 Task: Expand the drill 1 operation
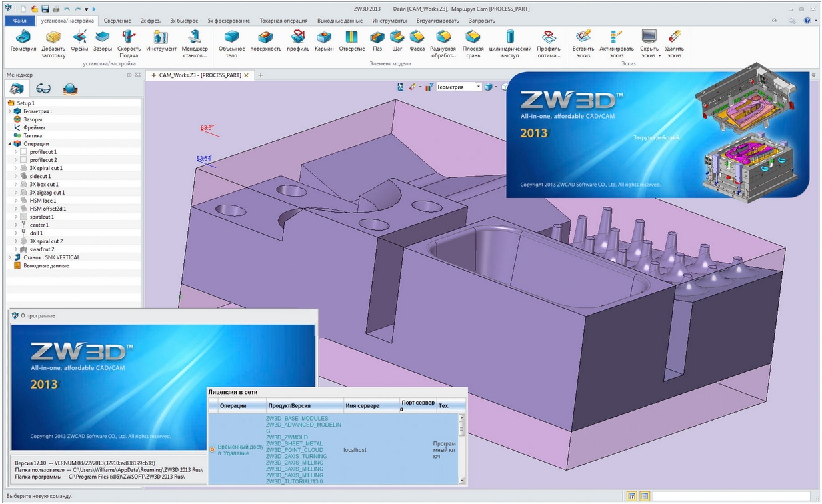16,233
